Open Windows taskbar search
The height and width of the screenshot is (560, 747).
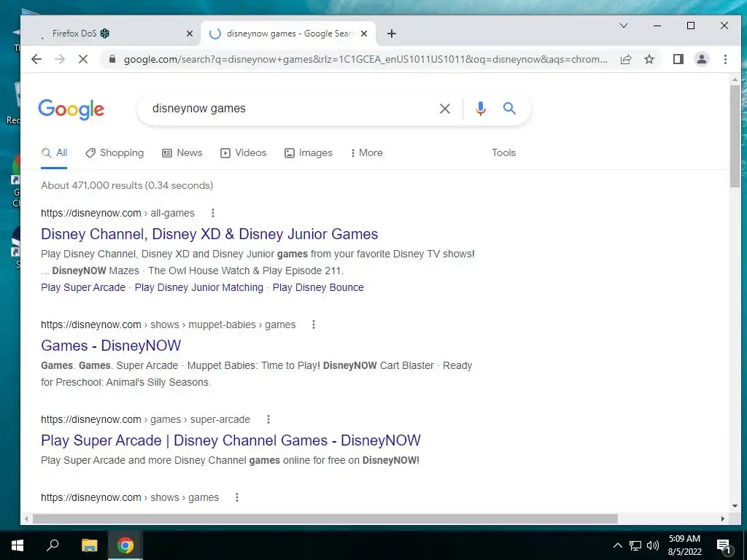click(x=53, y=545)
